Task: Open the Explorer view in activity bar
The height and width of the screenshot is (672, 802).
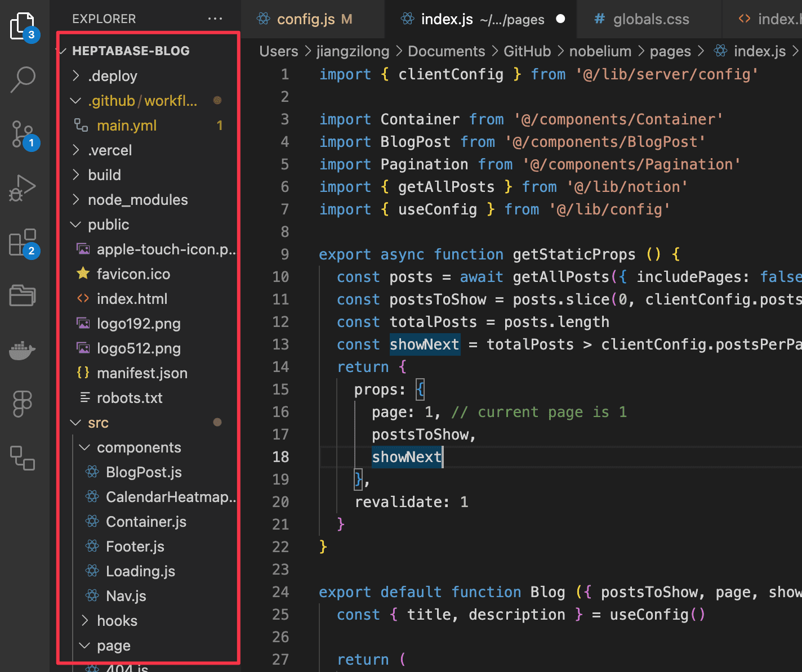Action: (x=23, y=26)
